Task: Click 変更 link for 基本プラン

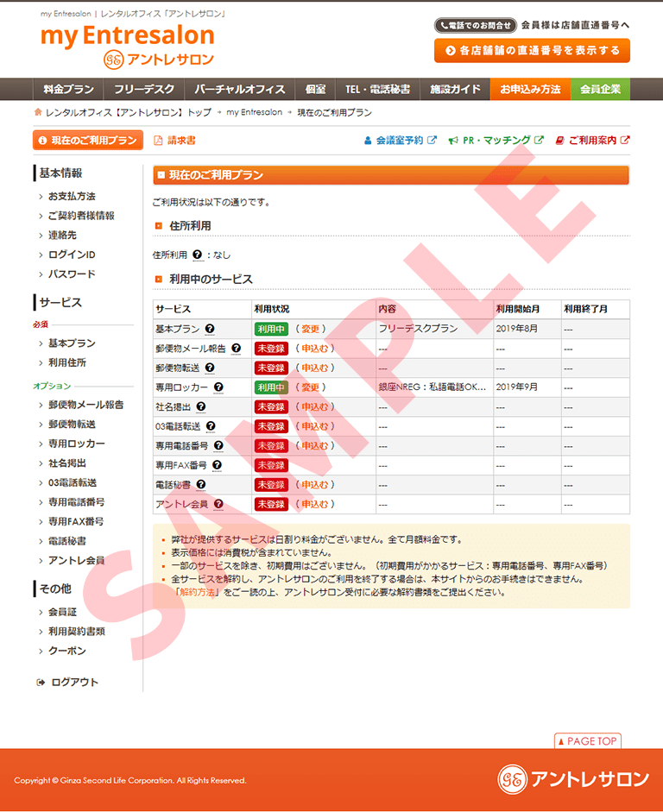Action: pos(309,329)
